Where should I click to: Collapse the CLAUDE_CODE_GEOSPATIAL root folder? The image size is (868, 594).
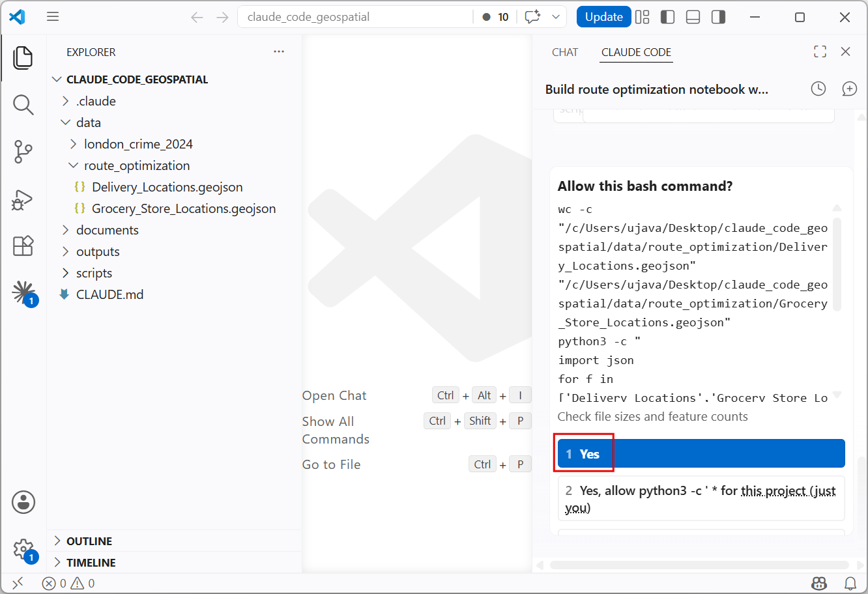(137, 79)
